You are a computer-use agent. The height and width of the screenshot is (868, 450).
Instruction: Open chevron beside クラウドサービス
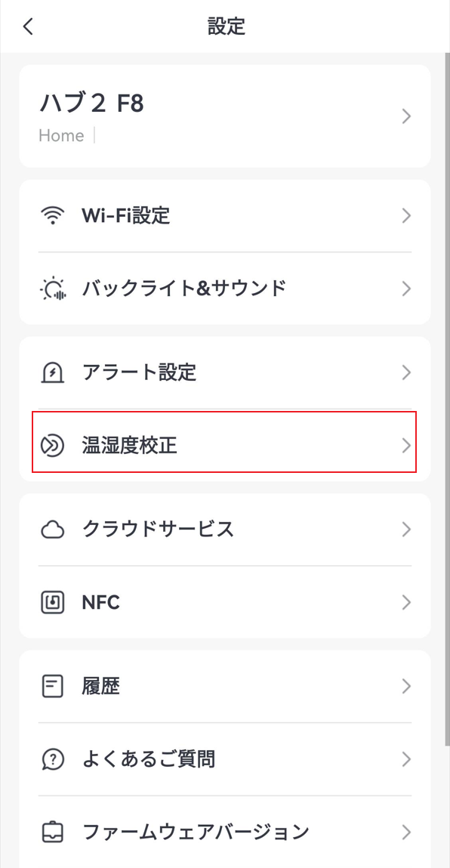[406, 530]
